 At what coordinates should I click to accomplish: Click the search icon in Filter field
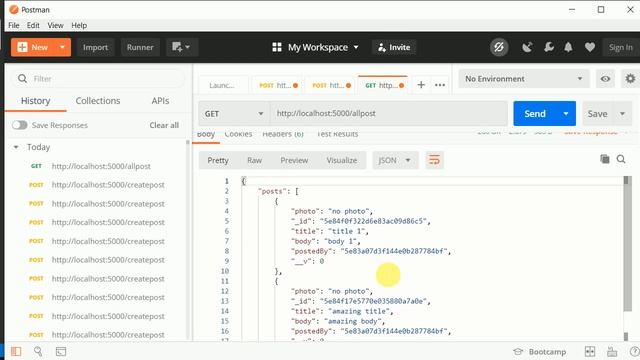[x=22, y=78]
